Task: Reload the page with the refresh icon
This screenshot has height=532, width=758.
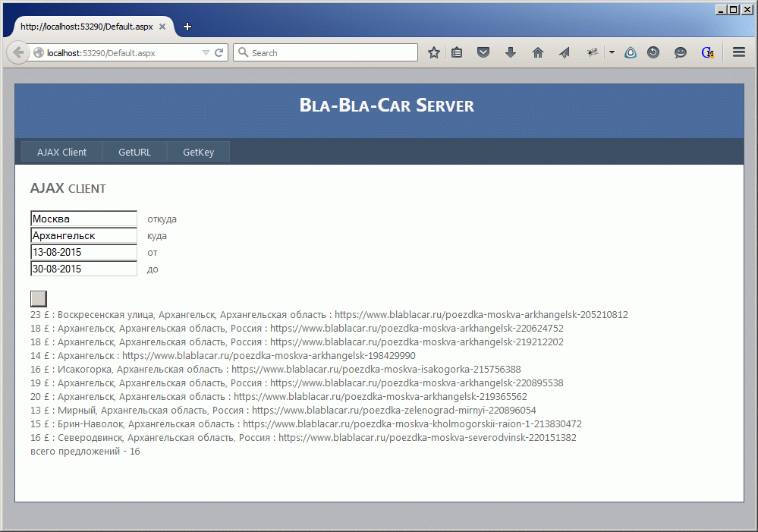Action: (219, 52)
